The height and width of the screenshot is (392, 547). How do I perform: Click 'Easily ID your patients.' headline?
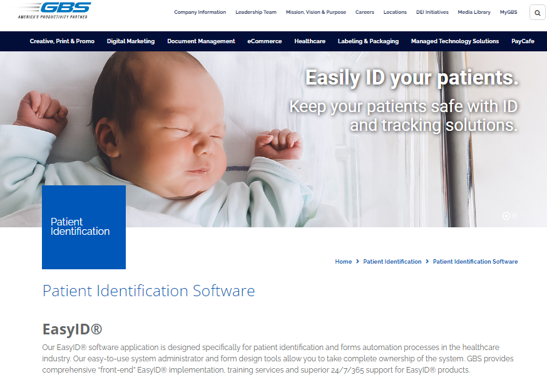pyautogui.click(x=412, y=78)
